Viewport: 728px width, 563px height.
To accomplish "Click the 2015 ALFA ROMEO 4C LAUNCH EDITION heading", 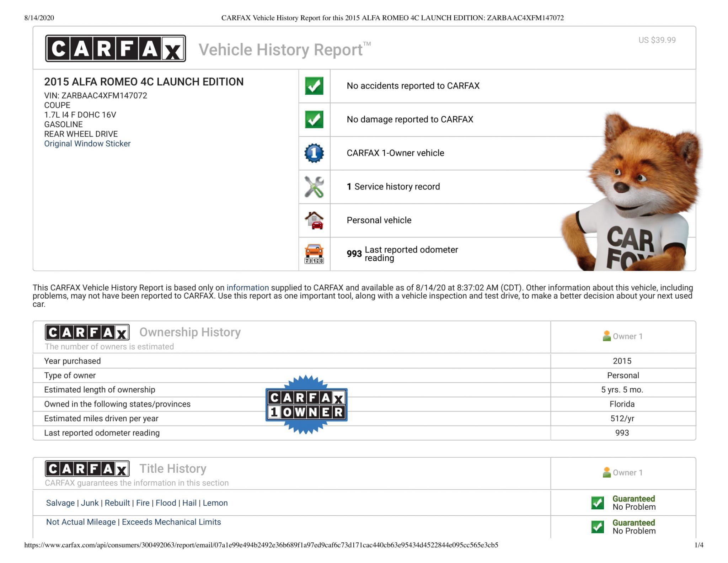I will [144, 82].
